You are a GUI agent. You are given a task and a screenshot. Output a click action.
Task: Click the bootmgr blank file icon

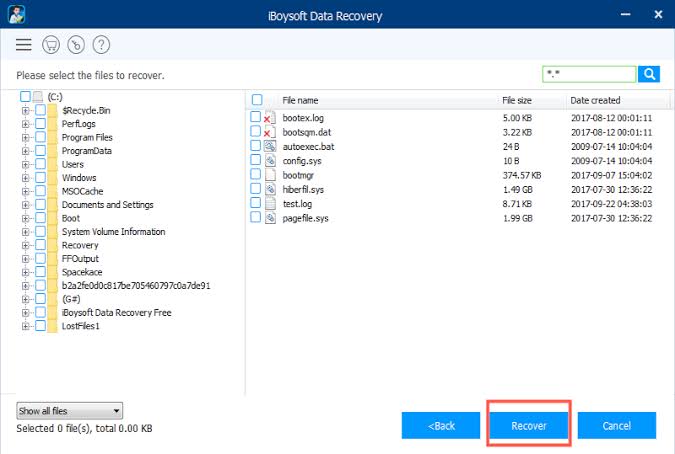pyautogui.click(x=270, y=175)
